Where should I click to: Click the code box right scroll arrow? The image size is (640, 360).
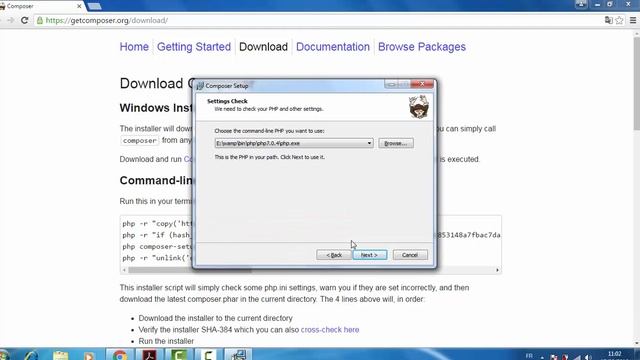coord(497,270)
